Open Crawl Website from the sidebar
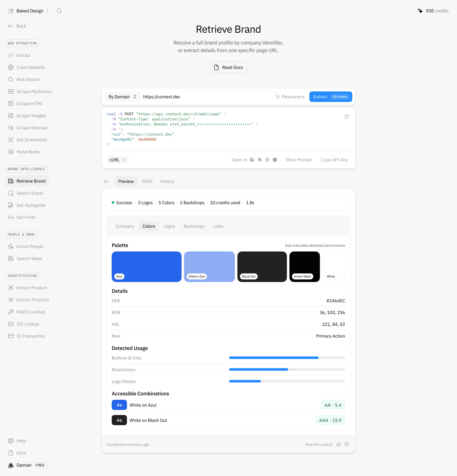457x476 pixels. tap(26, 67)
